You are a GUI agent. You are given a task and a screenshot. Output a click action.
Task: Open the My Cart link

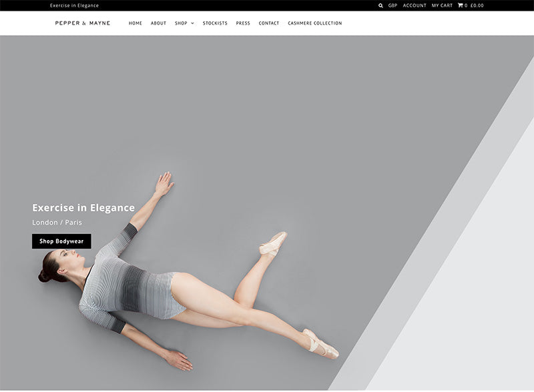[x=442, y=5]
